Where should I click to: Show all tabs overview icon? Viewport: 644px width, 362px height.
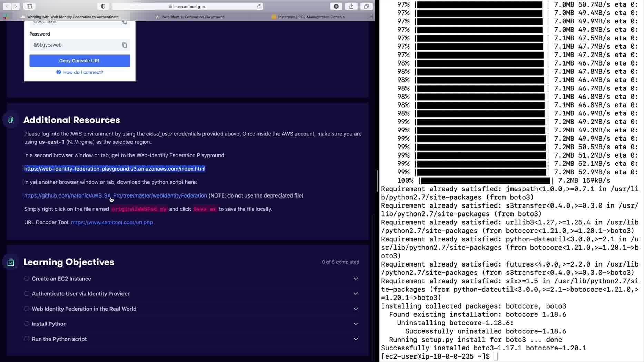click(x=366, y=6)
